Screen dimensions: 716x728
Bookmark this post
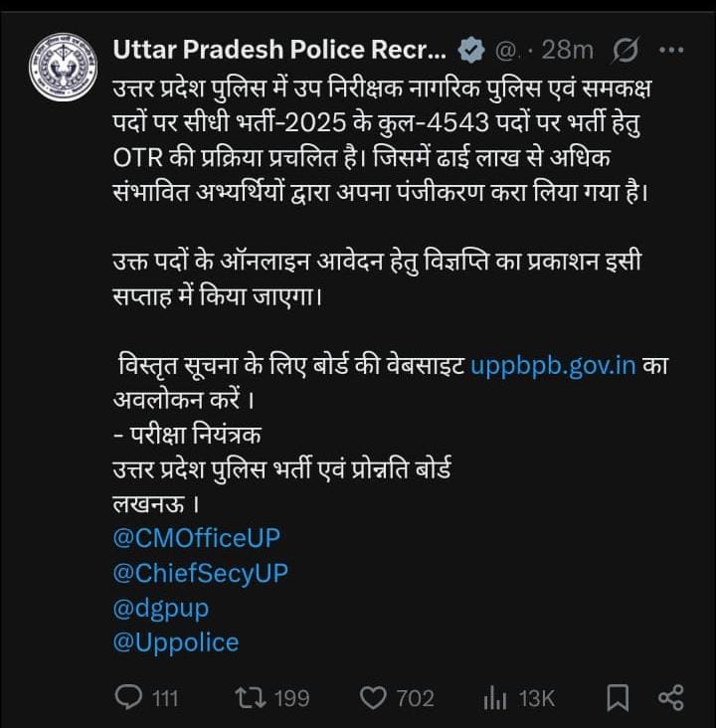pos(618,698)
